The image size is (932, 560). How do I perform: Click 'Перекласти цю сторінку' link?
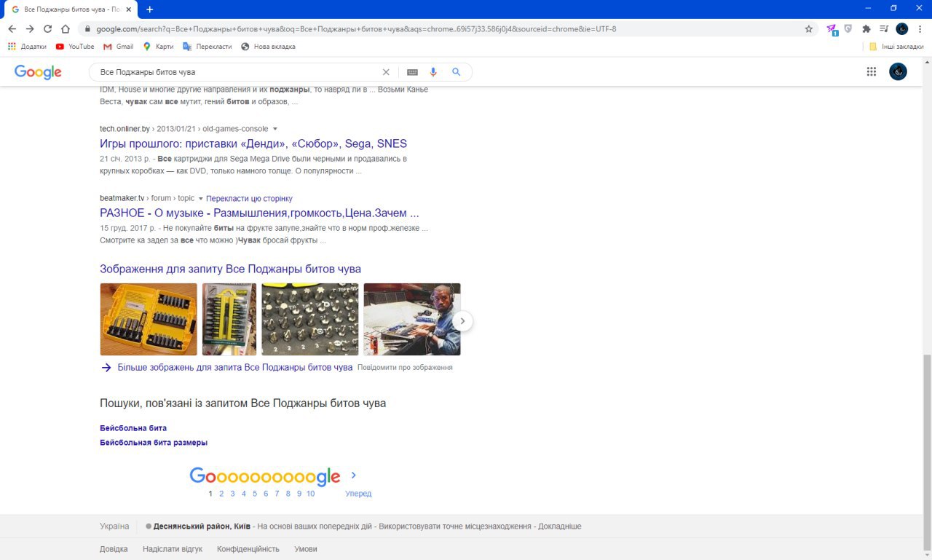click(x=249, y=198)
